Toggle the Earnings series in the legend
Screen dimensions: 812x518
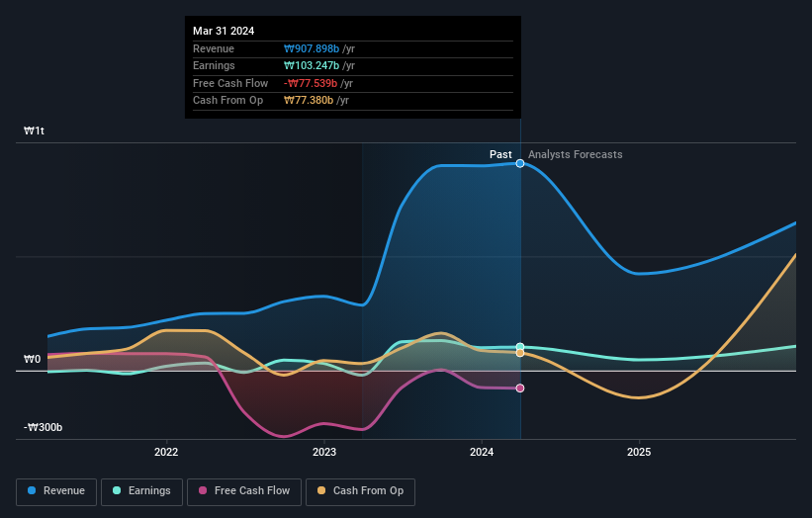coord(141,491)
